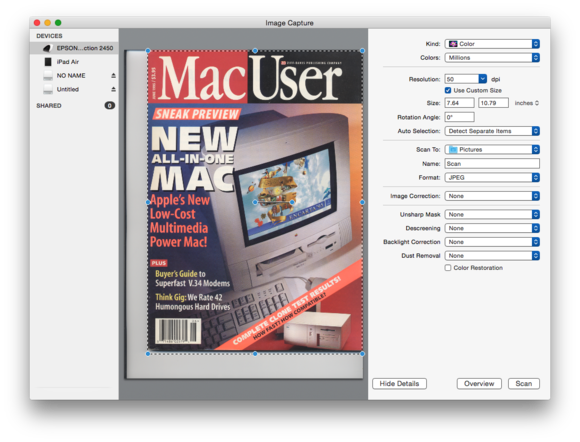Click the Image Capture window title
580x442 pixels.
(x=289, y=23)
